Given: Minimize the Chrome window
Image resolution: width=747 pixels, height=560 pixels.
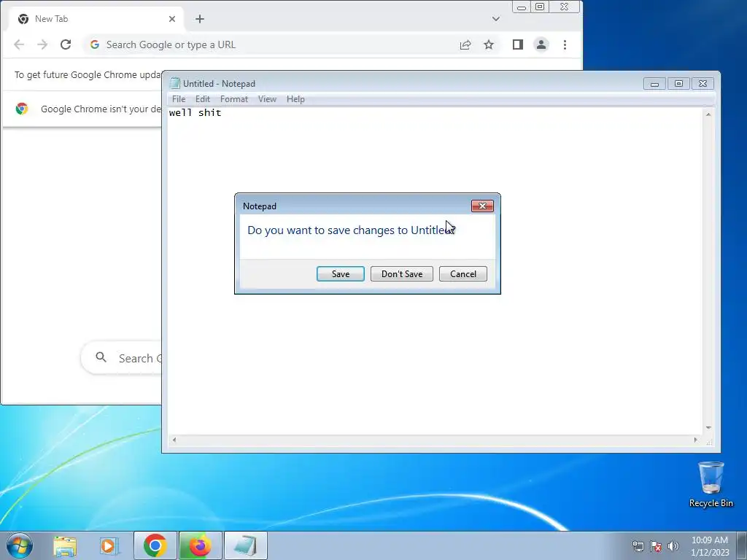Looking at the screenshot, I should point(522,7).
